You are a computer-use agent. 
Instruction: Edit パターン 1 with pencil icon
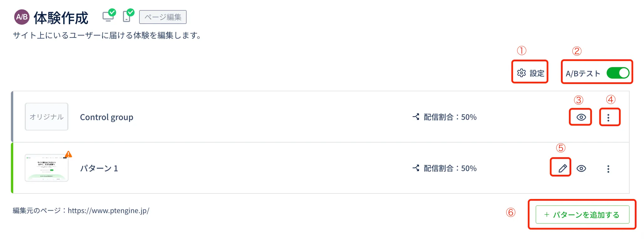[x=562, y=168]
